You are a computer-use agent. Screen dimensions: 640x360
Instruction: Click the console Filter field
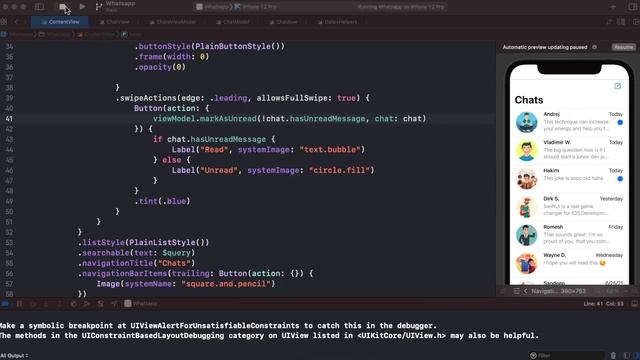click(567, 356)
